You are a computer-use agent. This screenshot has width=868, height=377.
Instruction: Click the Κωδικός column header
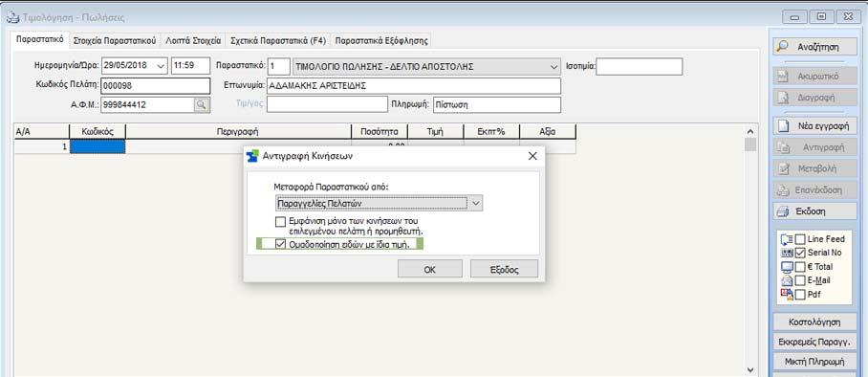(x=98, y=132)
